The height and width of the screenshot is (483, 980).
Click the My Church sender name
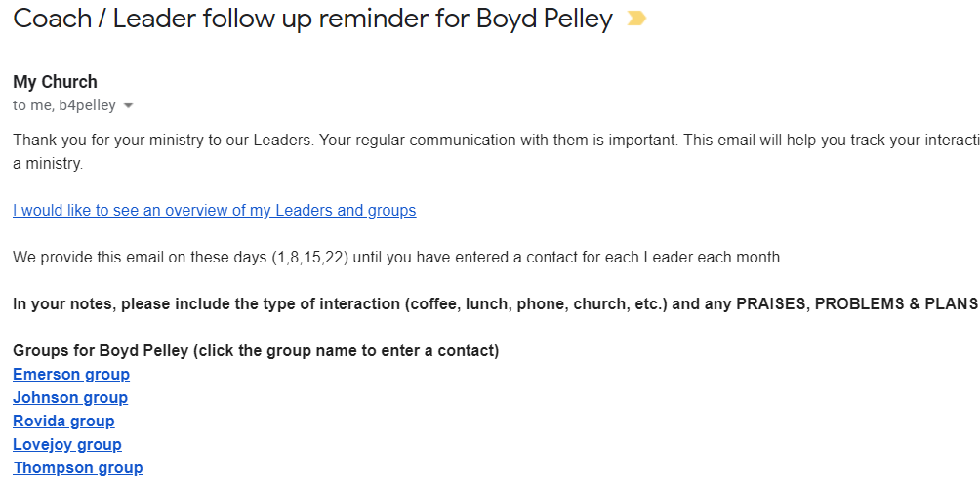pos(55,82)
